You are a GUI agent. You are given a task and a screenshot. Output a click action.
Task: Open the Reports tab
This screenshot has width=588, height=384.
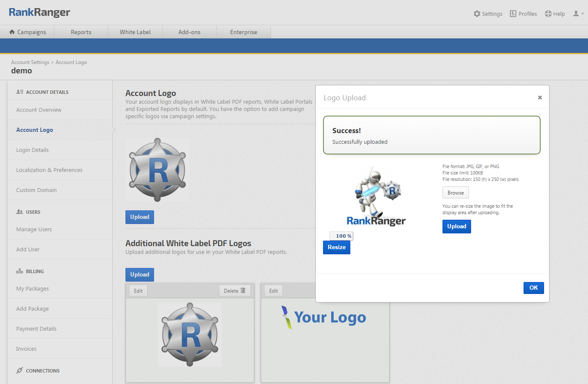coord(81,32)
